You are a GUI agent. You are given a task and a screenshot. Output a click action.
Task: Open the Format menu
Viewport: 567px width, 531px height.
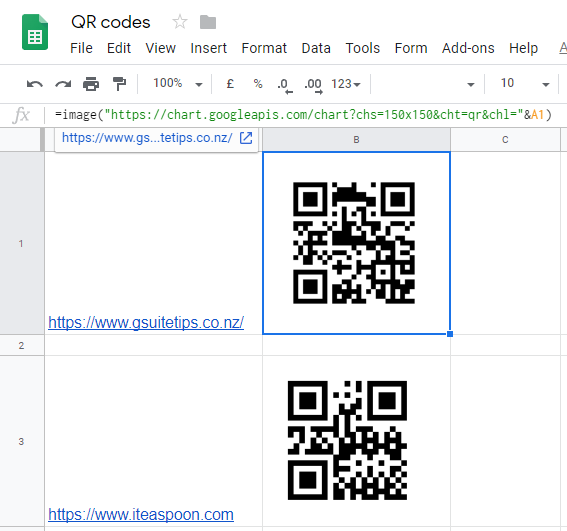[264, 48]
